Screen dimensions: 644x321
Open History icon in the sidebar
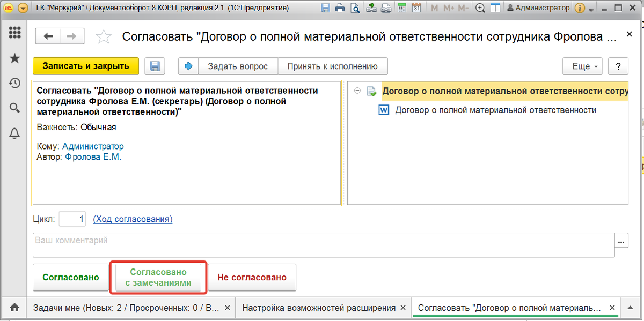pos(15,83)
